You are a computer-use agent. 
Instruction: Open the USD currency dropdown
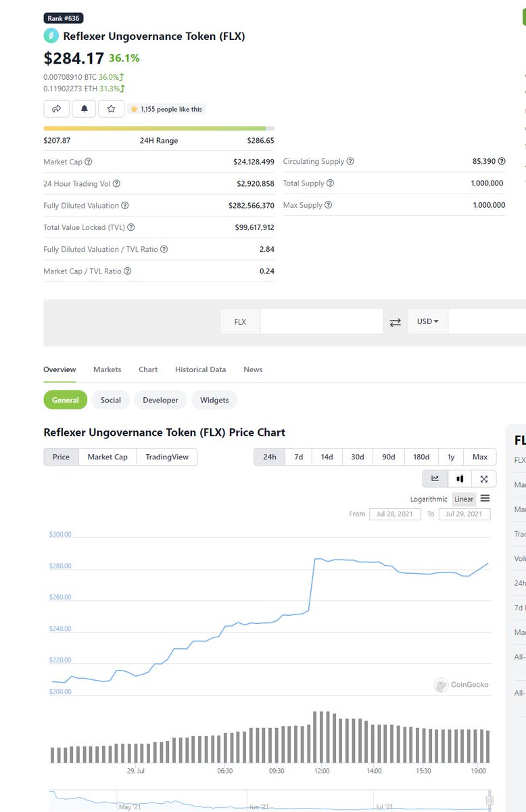click(x=428, y=321)
